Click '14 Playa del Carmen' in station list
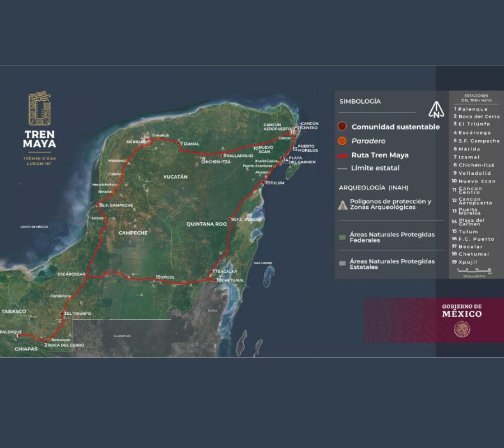 (468, 222)
